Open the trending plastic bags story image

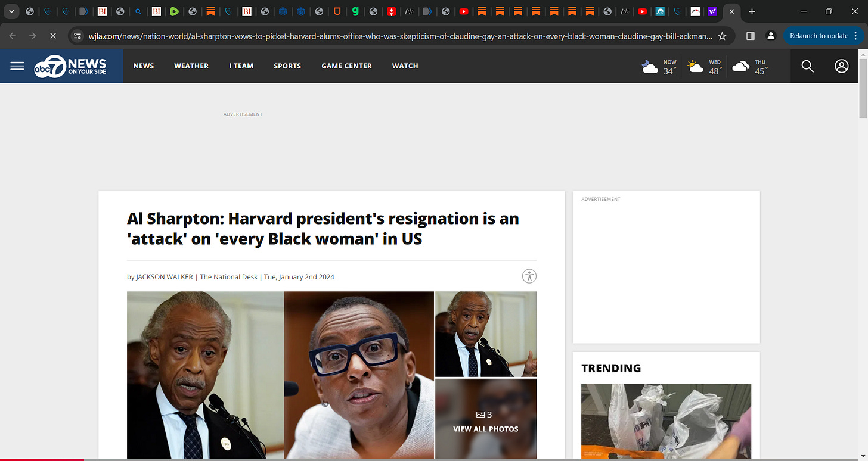coord(666,421)
